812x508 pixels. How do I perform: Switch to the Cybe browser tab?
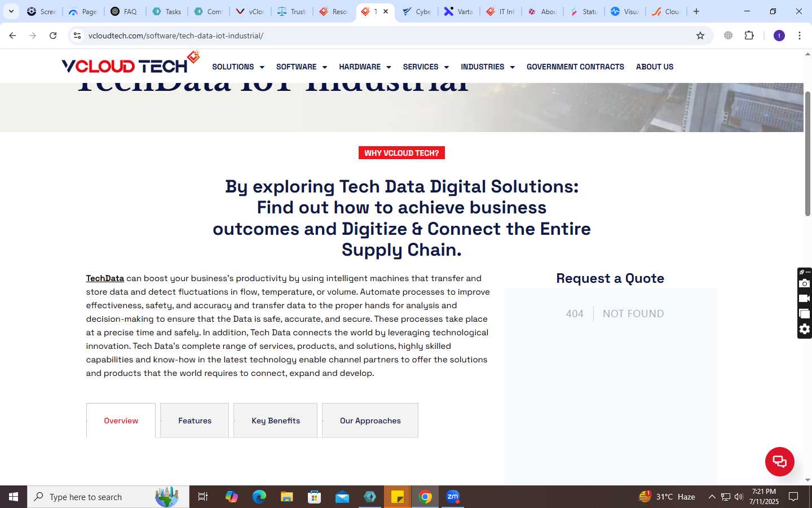(x=417, y=11)
